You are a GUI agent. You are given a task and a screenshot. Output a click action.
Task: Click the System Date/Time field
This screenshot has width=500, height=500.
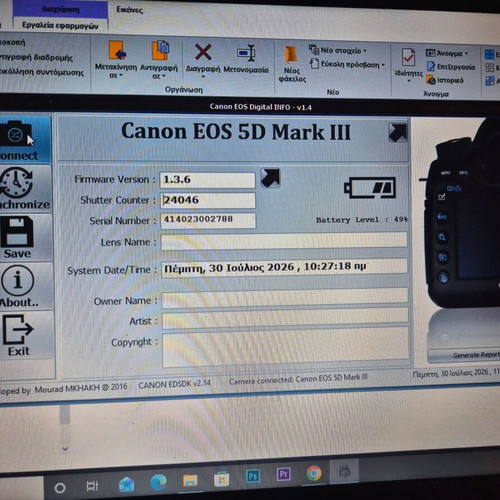[284, 268]
